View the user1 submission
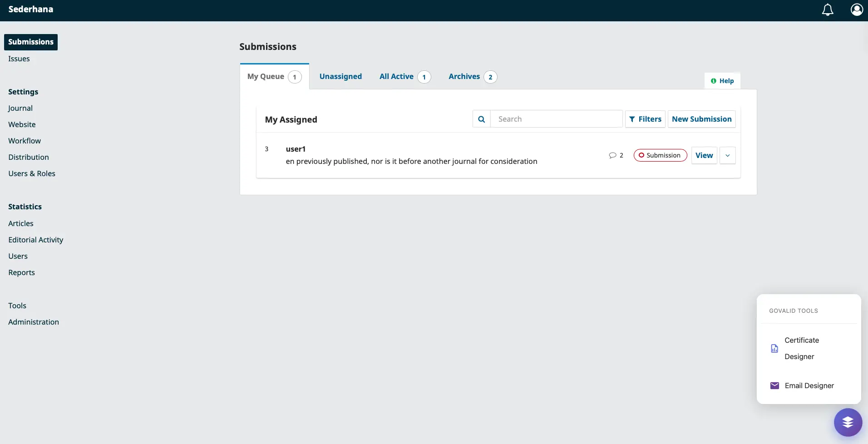Viewport: 868px width, 444px height. (704, 155)
